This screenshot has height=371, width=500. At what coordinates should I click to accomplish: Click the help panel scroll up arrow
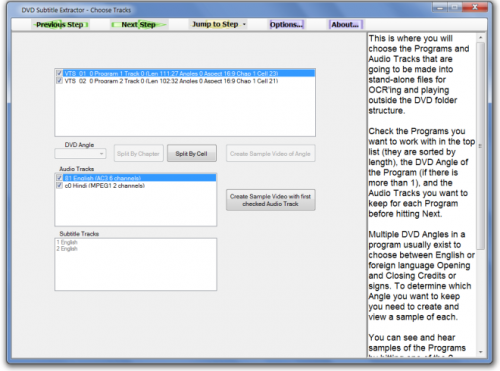pyautogui.click(x=480, y=38)
